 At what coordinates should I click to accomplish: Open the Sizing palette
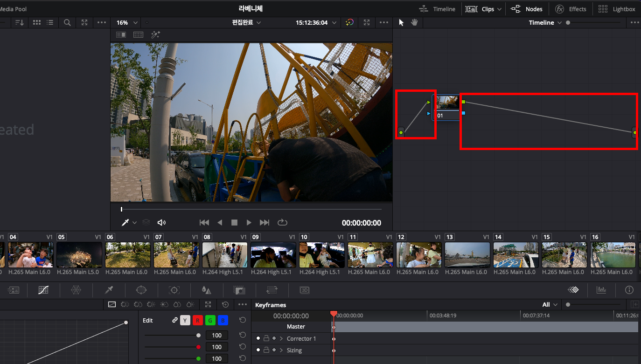click(272, 290)
